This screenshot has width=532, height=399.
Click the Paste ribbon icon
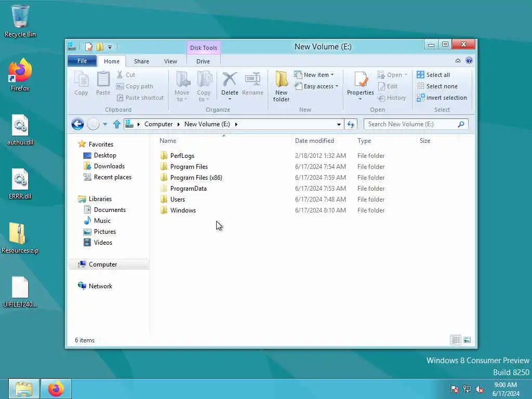pyautogui.click(x=103, y=83)
